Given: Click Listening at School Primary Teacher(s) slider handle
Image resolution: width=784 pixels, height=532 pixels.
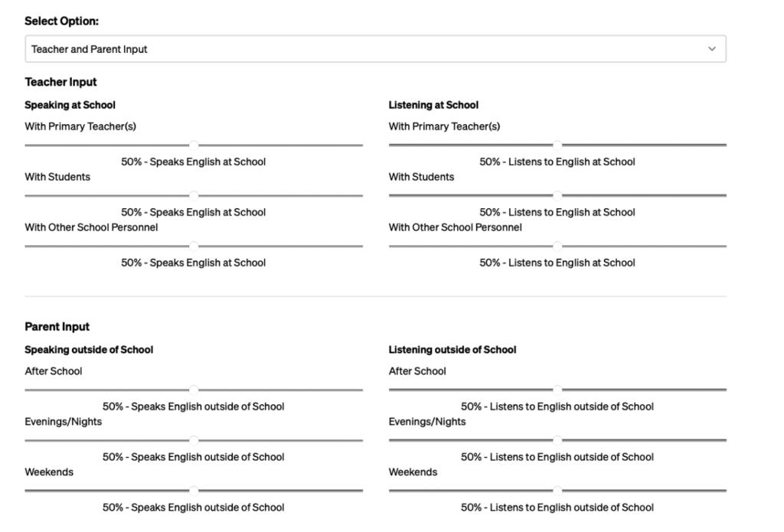Looking at the screenshot, I should [x=557, y=145].
